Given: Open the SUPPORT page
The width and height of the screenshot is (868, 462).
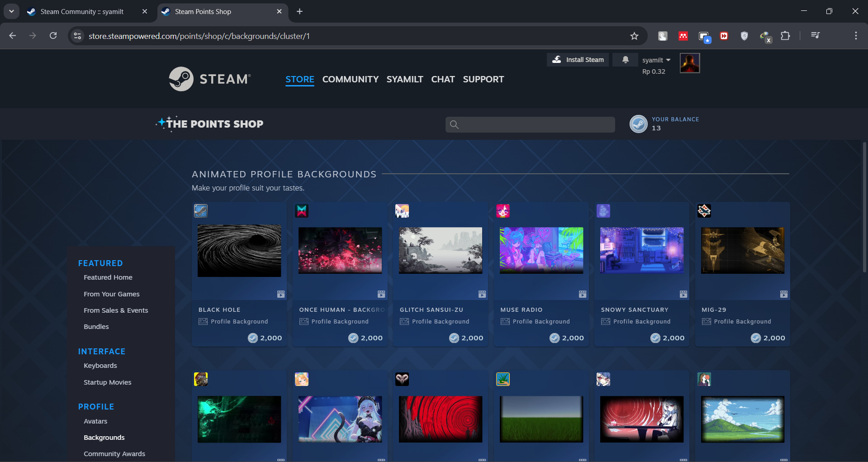Looking at the screenshot, I should pos(484,79).
